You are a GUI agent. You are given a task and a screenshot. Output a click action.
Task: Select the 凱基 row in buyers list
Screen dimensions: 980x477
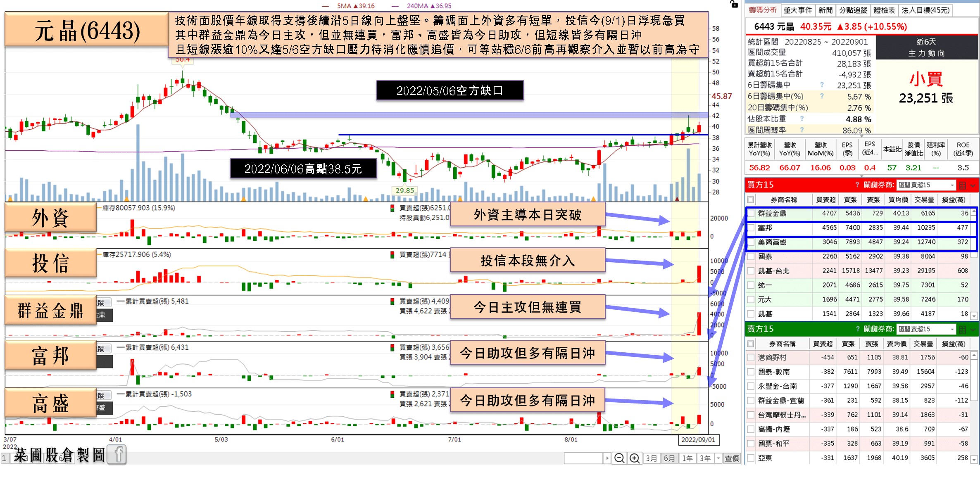858,314
